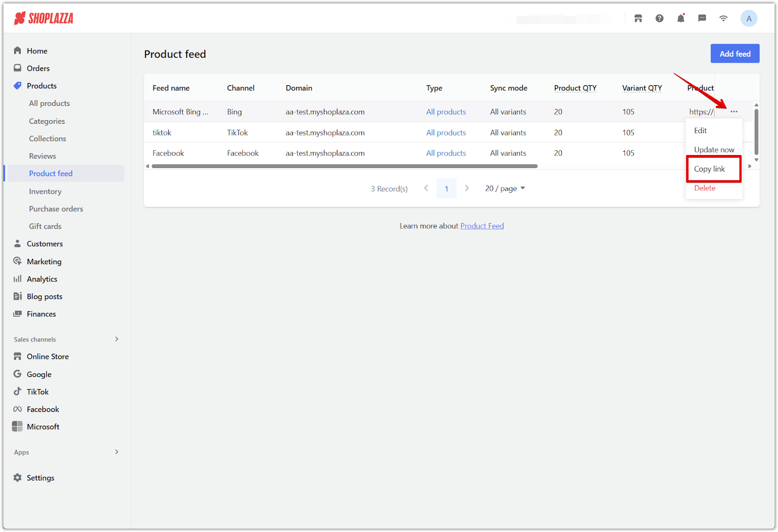Click the horizontal table scrollbar

click(344, 166)
